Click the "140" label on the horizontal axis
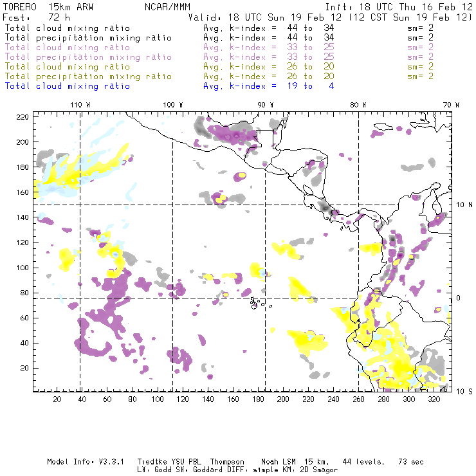476x476 pixels. click(x=208, y=399)
